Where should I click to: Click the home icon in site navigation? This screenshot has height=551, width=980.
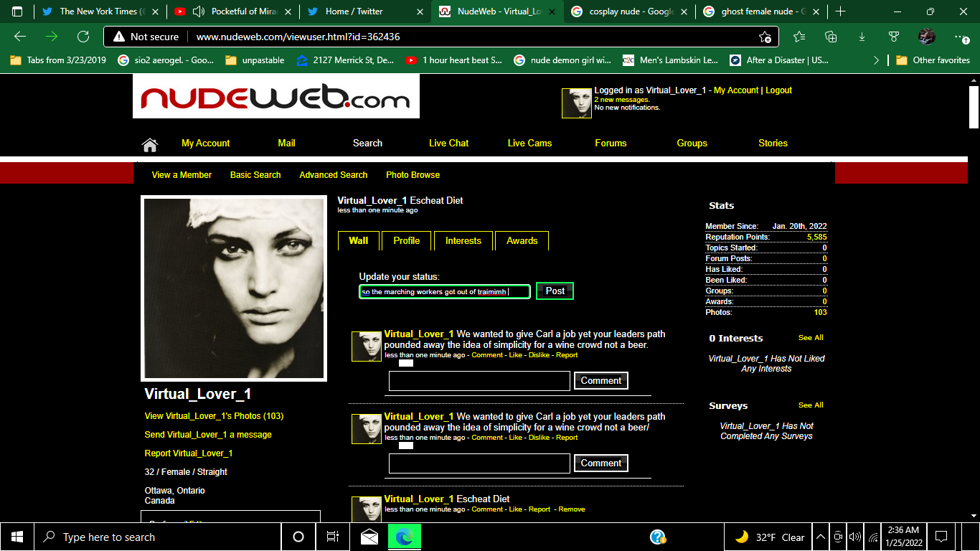coord(149,145)
